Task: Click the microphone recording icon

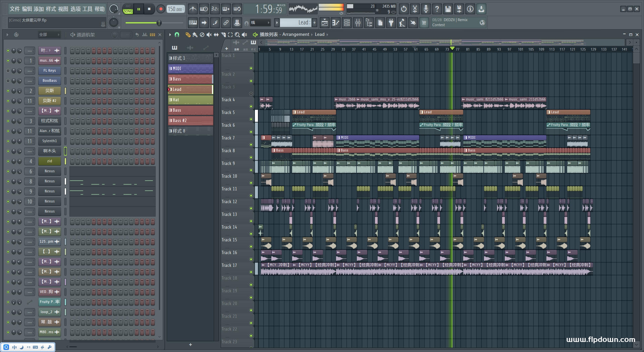Action: 426,9
